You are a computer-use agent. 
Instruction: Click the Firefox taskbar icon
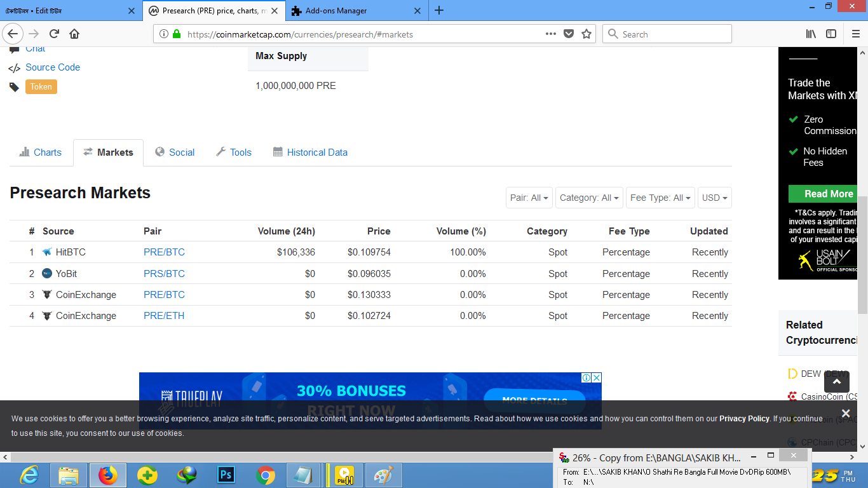point(108,475)
